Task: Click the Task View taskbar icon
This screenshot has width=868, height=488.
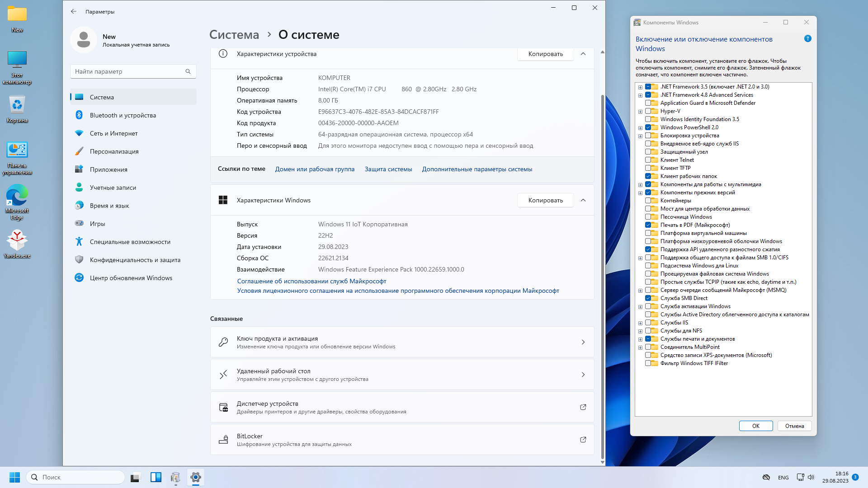Action: (136, 477)
